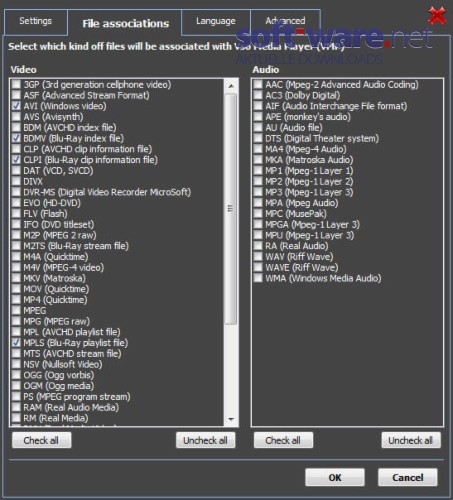453x500 pixels.
Task: Close the dialog with the red X
Action: tap(437, 16)
